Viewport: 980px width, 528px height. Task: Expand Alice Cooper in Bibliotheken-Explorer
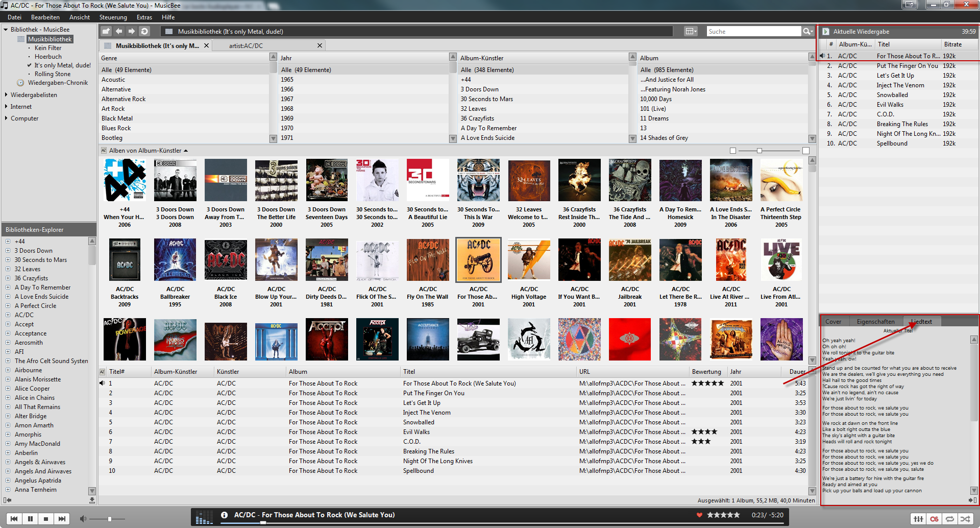8,389
